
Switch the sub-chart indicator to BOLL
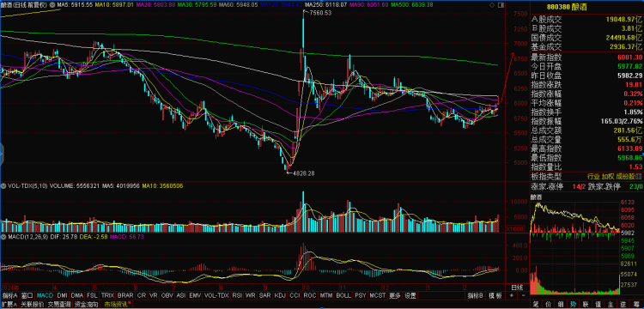(343, 295)
